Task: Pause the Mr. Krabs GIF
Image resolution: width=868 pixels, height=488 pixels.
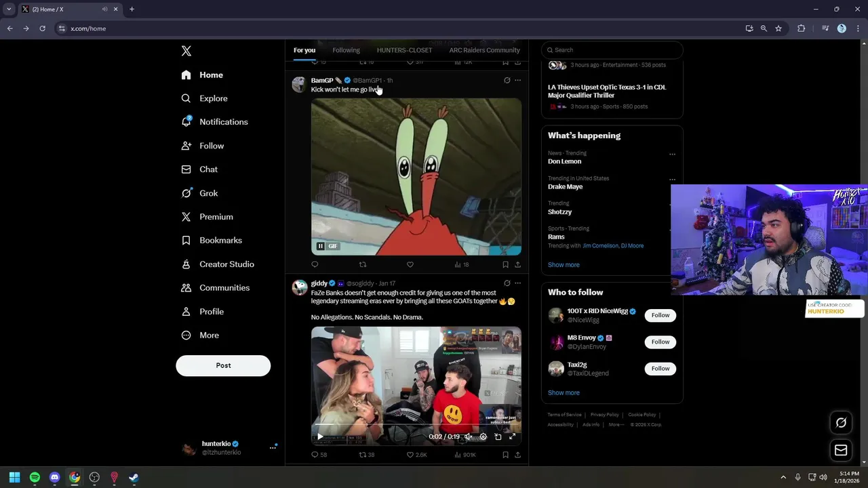Action: tap(321, 246)
